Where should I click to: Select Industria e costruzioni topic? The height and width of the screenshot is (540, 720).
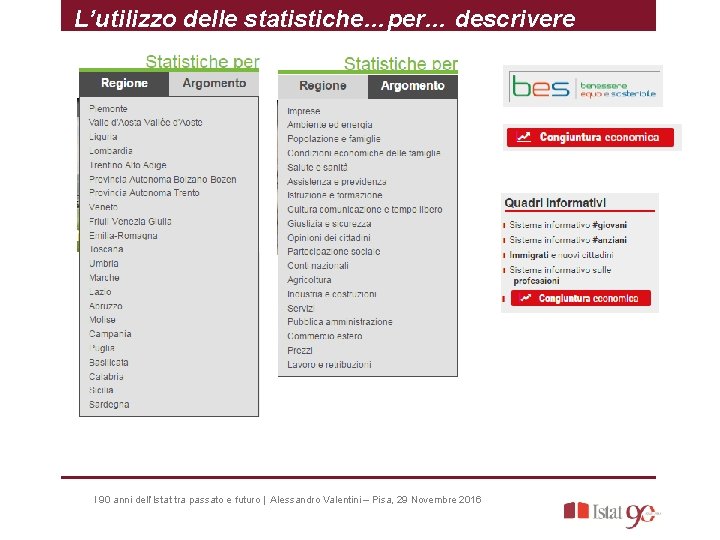(332, 294)
